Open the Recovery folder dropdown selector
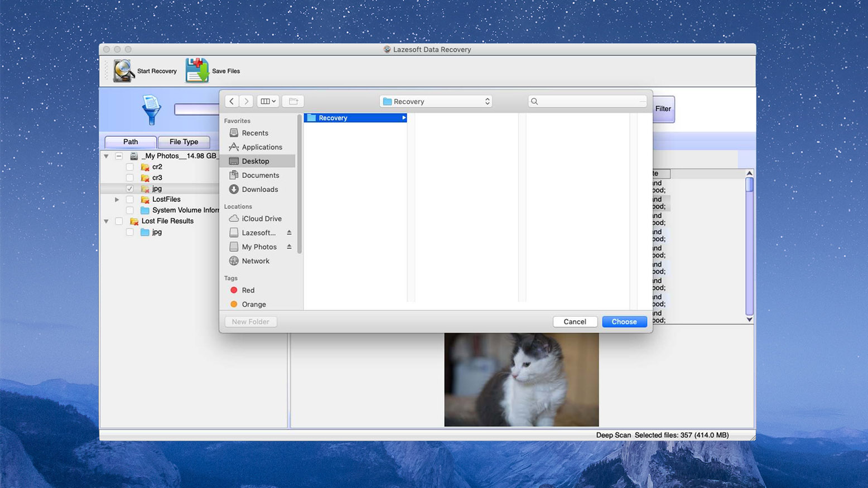Image resolution: width=868 pixels, height=488 pixels. (436, 101)
